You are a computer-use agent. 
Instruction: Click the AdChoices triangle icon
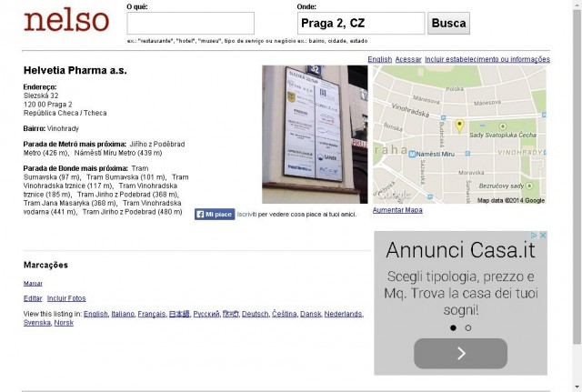pos(534,236)
